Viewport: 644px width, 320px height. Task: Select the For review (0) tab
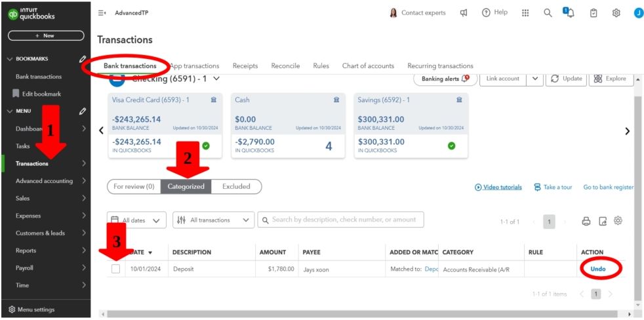tap(134, 186)
